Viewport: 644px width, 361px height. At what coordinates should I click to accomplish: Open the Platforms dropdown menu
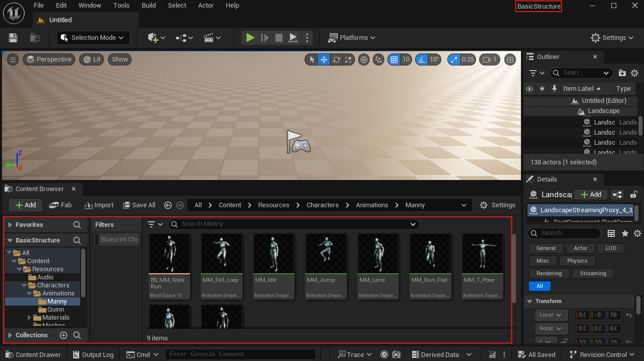coord(352,38)
